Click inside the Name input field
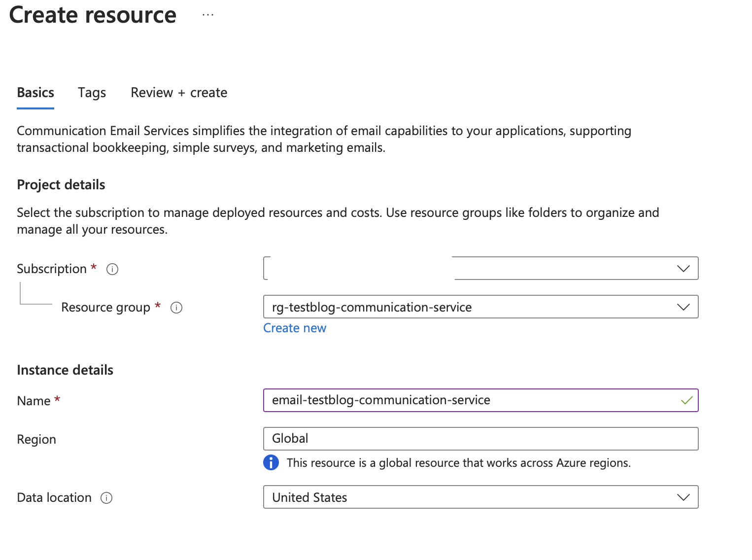This screenshot has width=752, height=560. coord(444,400)
